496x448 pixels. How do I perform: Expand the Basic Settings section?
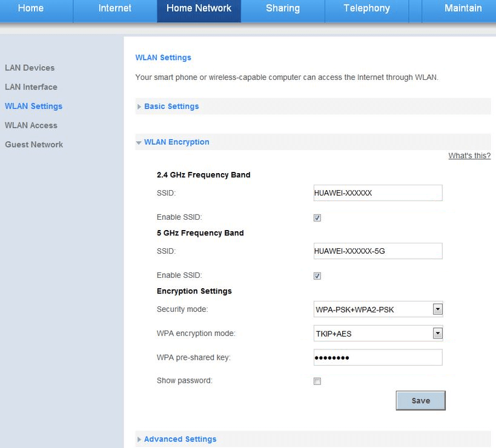[171, 107]
